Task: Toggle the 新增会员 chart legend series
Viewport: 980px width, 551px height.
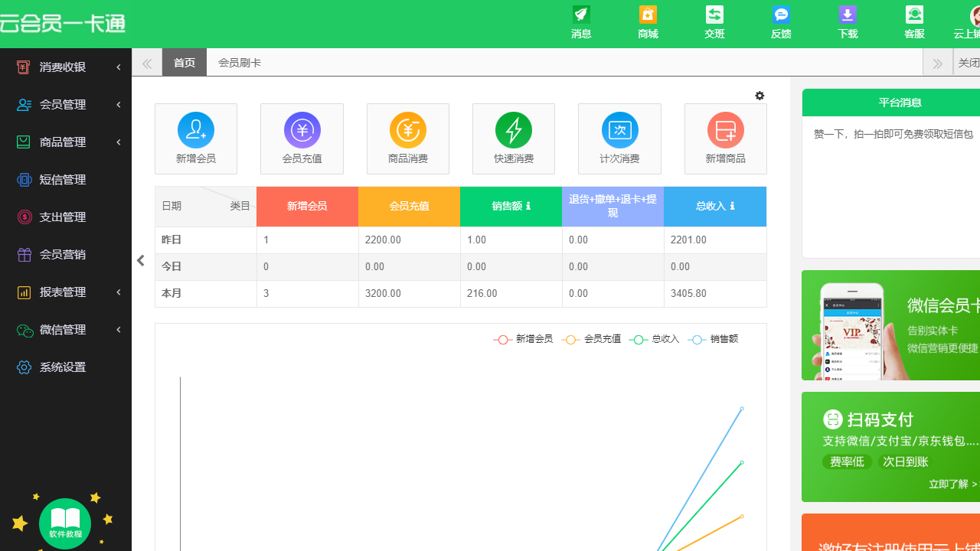Action: point(523,339)
